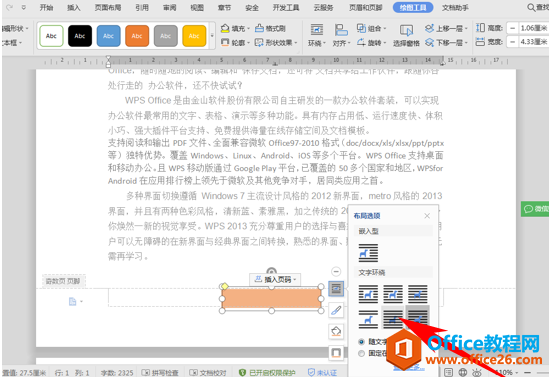
Task: Apply the blue Abc shape style
Action: (x=109, y=36)
